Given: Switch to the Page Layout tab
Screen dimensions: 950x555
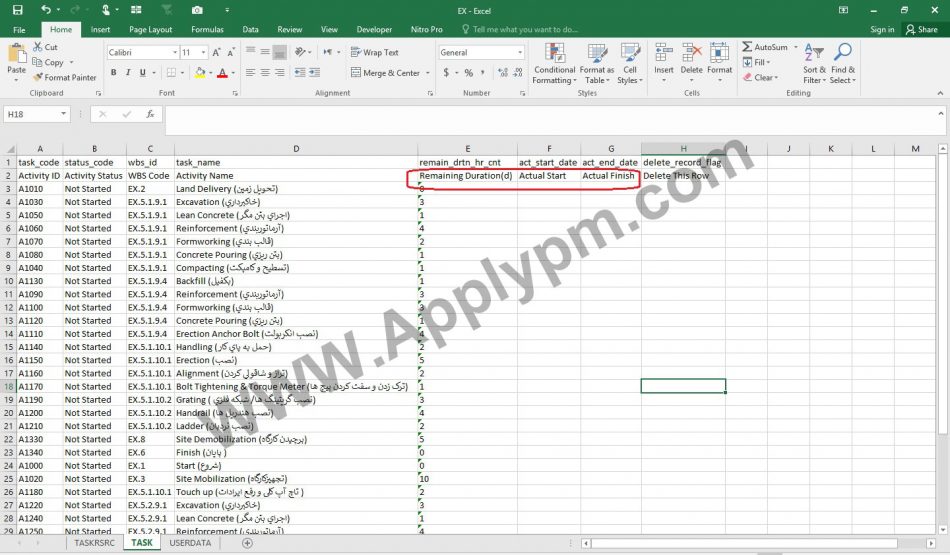Looking at the screenshot, I should (x=150, y=29).
